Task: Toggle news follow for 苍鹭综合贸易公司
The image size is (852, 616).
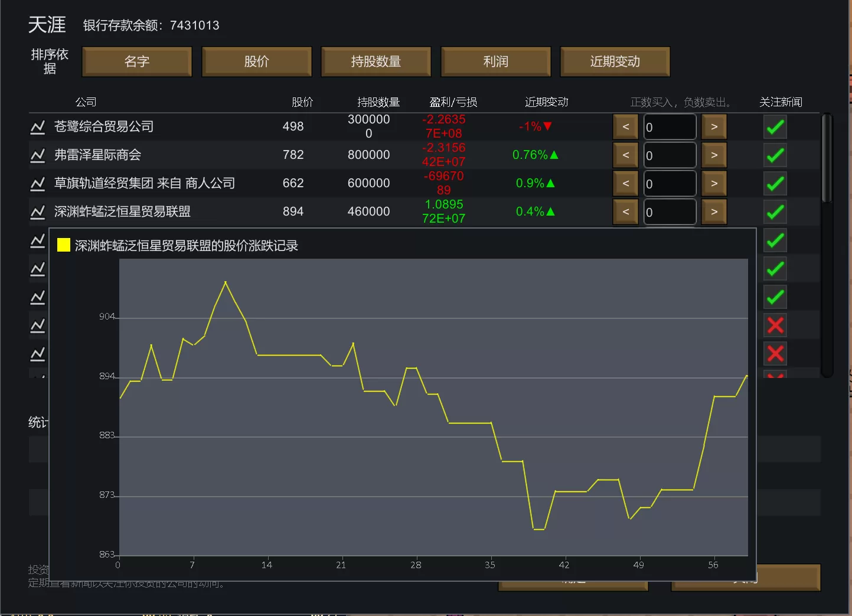Action: point(775,127)
